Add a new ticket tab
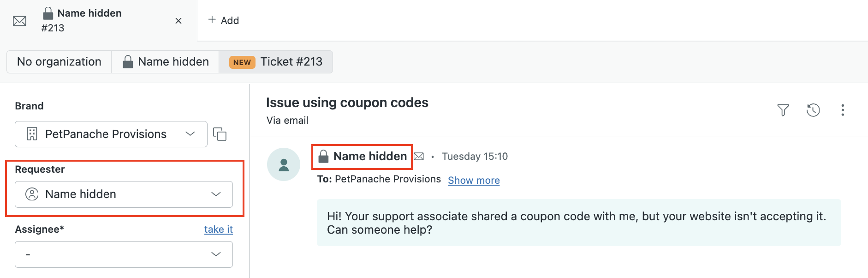 pos(223,20)
